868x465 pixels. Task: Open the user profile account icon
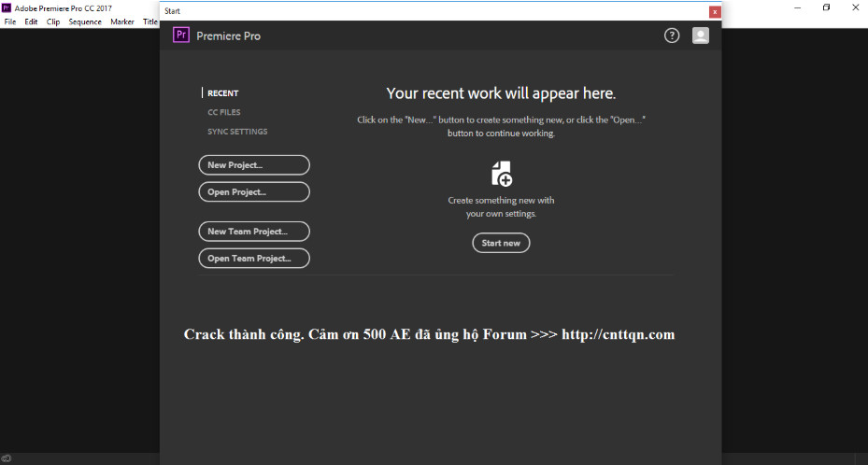click(700, 35)
